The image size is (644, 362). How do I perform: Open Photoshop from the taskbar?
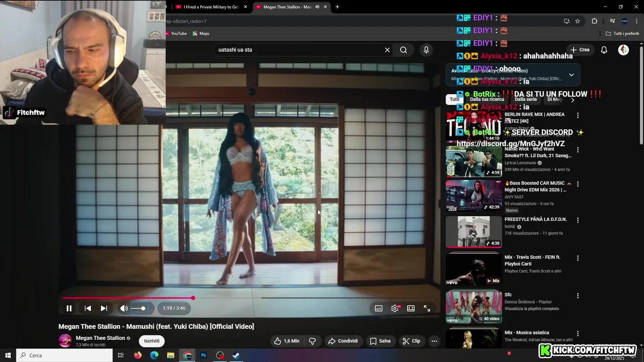pyautogui.click(x=204, y=355)
